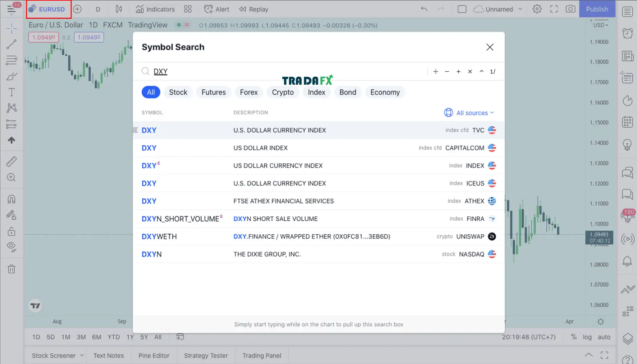Open Bar Replay mode

[253, 9]
